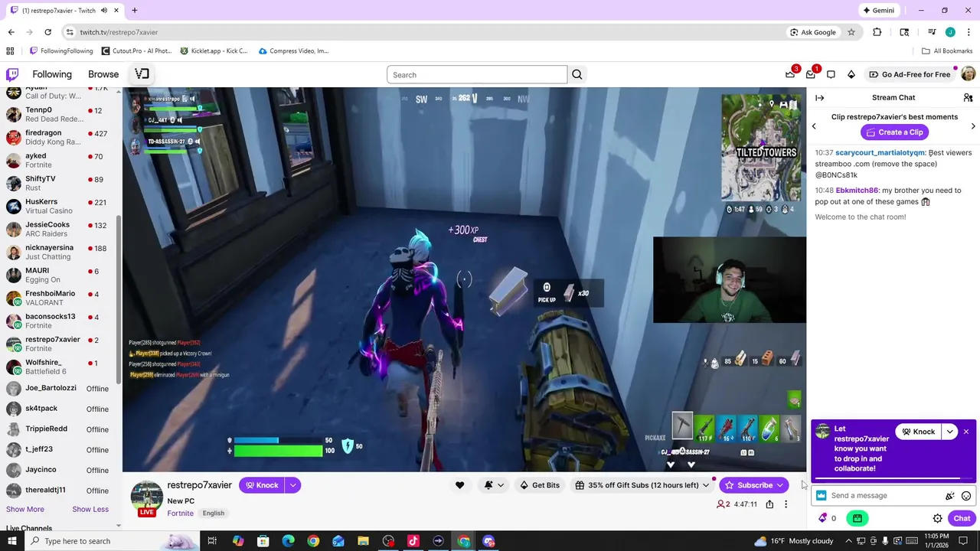Open FreshboiMario channel in the sidebar

[60, 298]
